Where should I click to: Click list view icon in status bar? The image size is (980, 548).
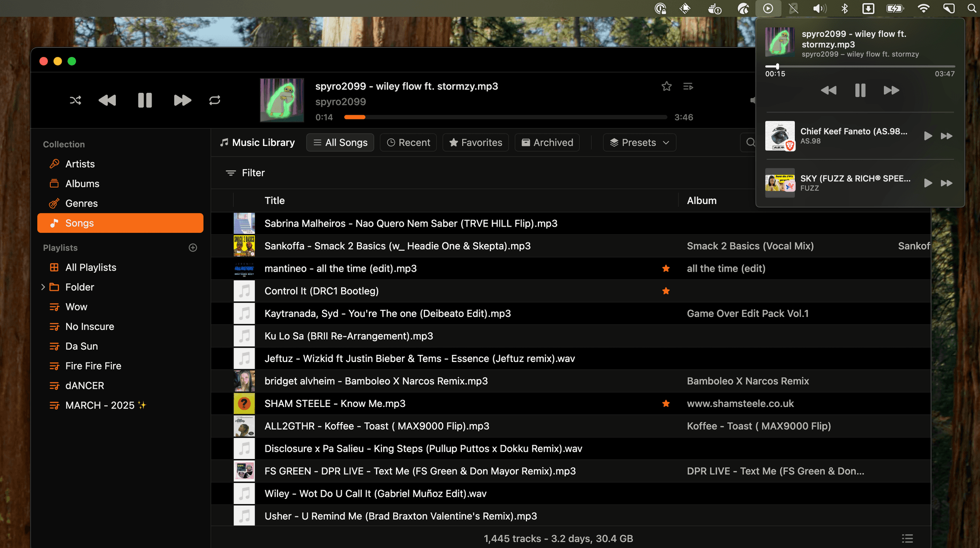(907, 538)
